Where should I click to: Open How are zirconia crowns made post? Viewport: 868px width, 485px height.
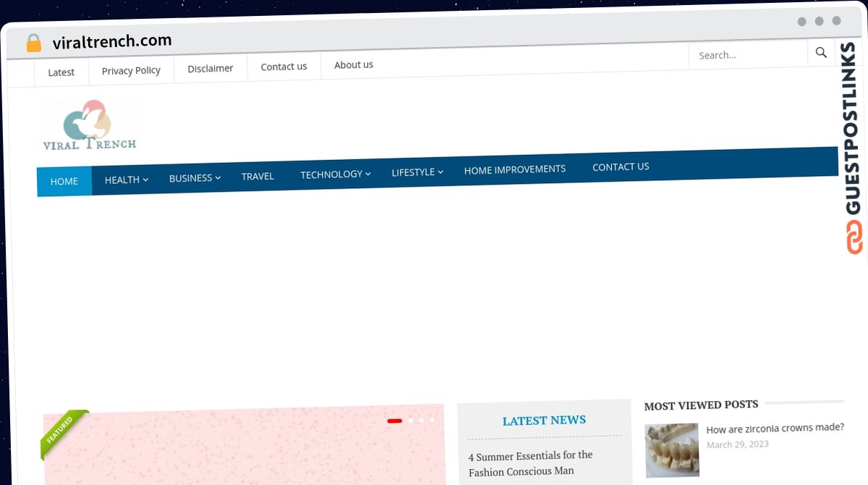(775, 428)
